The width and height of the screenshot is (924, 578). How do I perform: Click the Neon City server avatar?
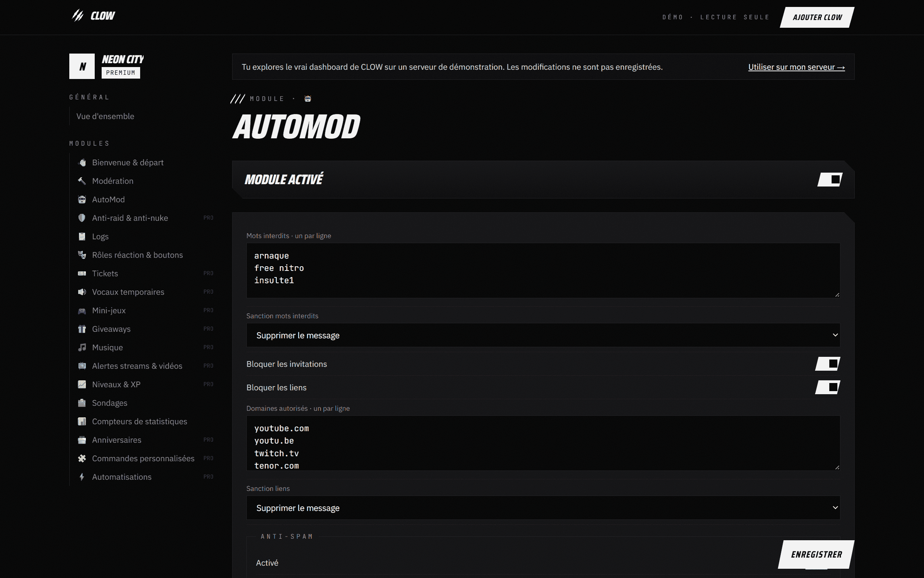pyautogui.click(x=82, y=66)
